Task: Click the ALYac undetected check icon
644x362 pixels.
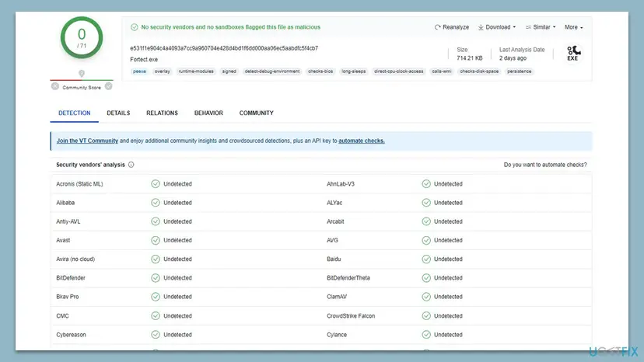Action: click(x=426, y=203)
